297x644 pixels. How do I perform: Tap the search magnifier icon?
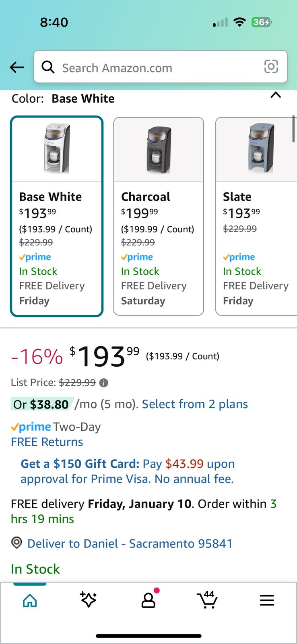[48, 67]
